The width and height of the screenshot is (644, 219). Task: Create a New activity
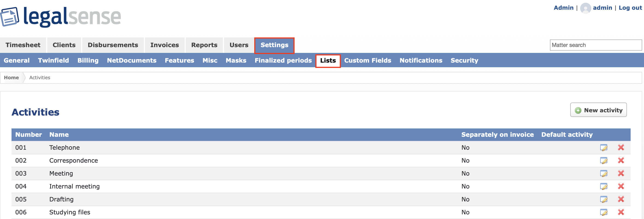(x=598, y=110)
